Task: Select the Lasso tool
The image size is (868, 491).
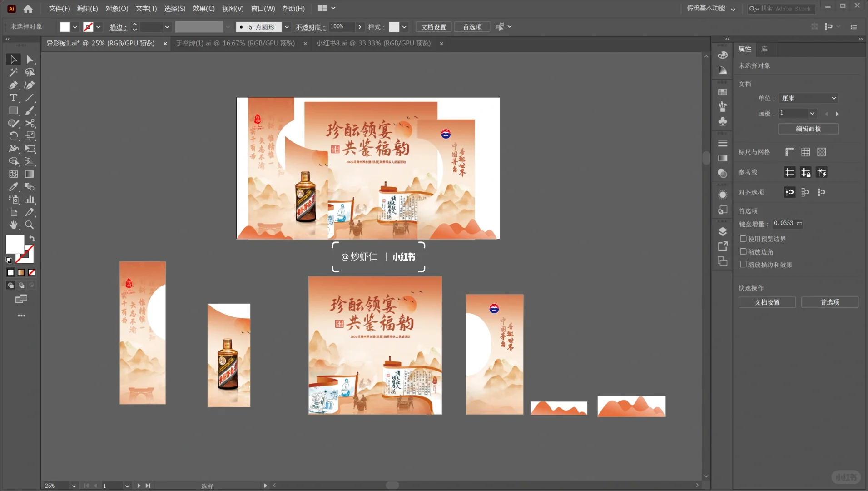Action: [30, 72]
